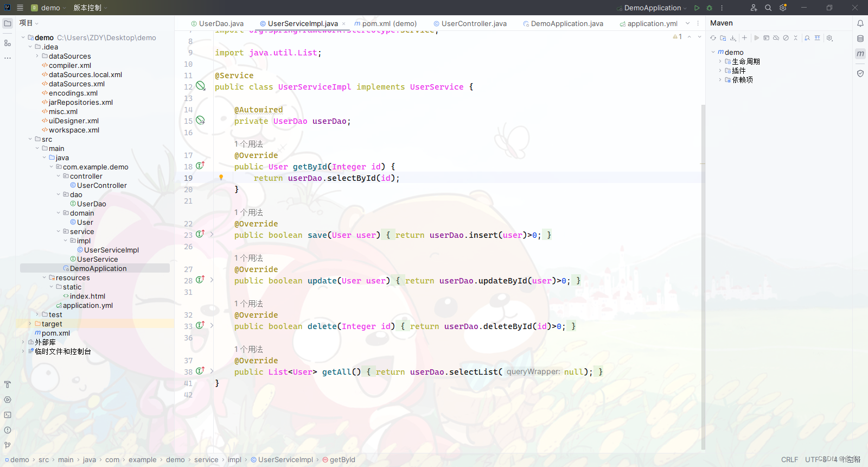This screenshot has width=868, height=467.
Task: Expand folded update method on line 28
Action: (212, 280)
